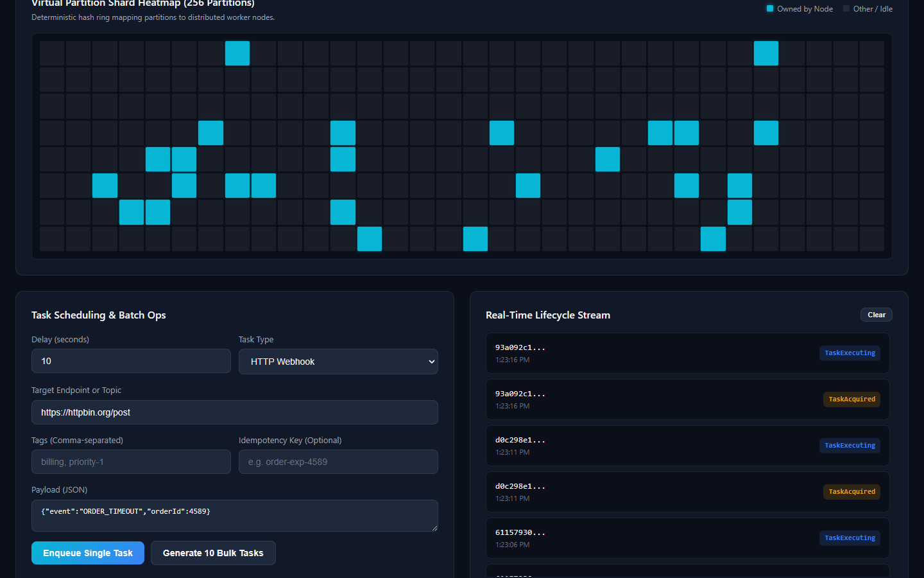Click the 'Other / Idle' legend swatch
This screenshot has height=578, width=924.
[846, 8]
